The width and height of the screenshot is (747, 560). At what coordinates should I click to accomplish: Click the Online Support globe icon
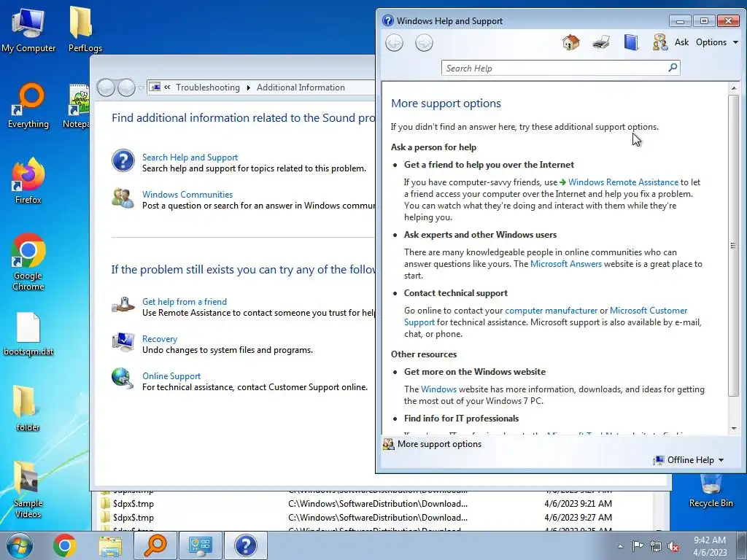pyautogui.click(x=123, y=378)
